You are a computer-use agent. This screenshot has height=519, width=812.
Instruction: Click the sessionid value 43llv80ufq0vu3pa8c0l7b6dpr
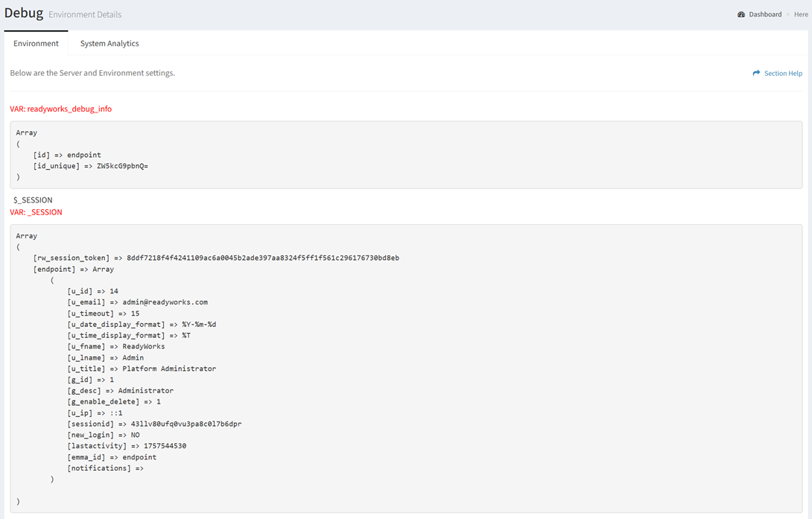click(x=186, y=424)
